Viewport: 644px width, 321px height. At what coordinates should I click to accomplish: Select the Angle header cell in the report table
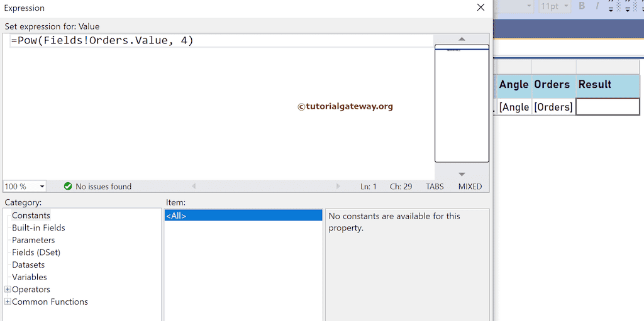click(x=514, y=85)
